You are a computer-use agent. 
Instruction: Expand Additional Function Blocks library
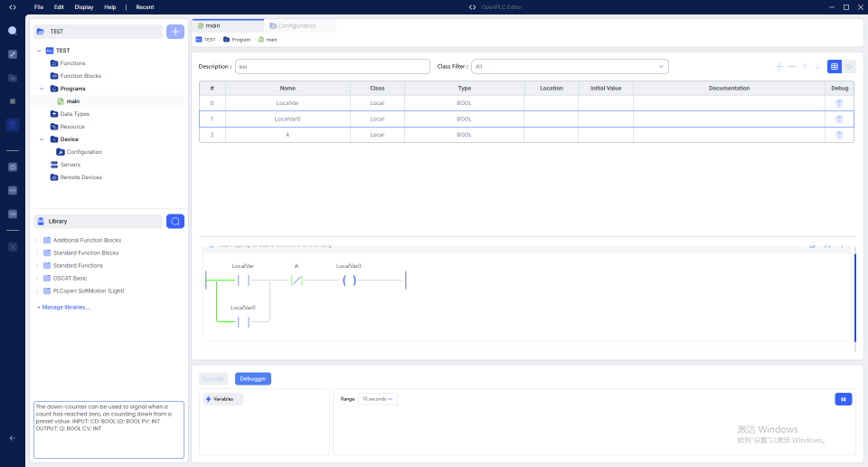coord(37,241)
